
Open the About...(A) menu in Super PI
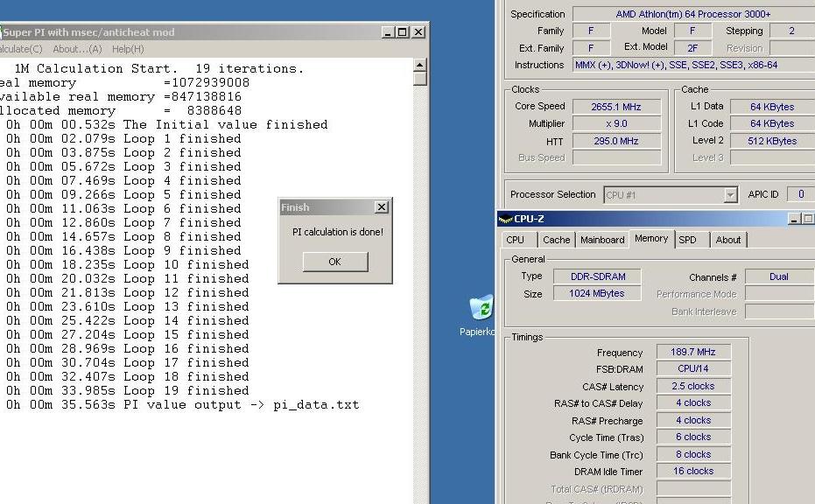click(x=77, y=49)
